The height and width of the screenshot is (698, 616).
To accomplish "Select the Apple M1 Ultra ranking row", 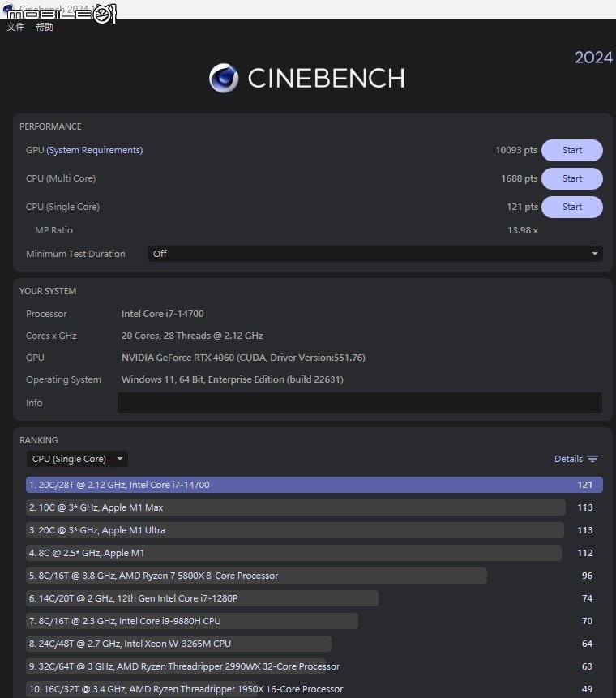I will coord(314,530).
